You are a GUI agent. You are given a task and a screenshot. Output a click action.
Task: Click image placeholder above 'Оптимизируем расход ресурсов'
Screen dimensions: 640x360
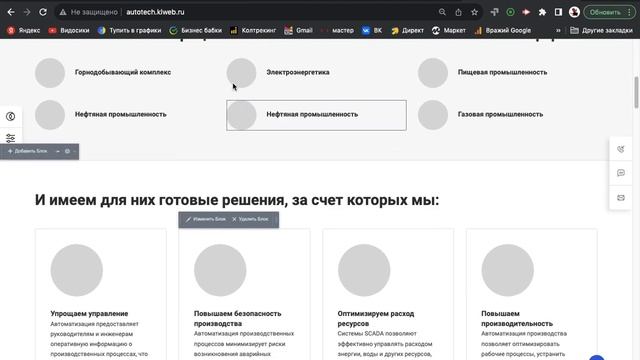pyautogui.click(x=364, y=270)
